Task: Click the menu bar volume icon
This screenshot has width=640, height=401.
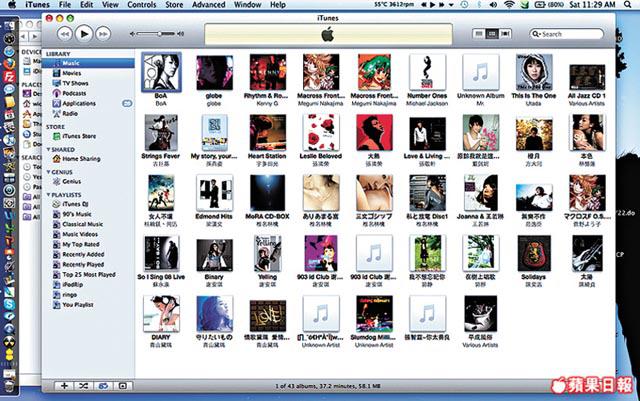Action: tap(493, 5)
